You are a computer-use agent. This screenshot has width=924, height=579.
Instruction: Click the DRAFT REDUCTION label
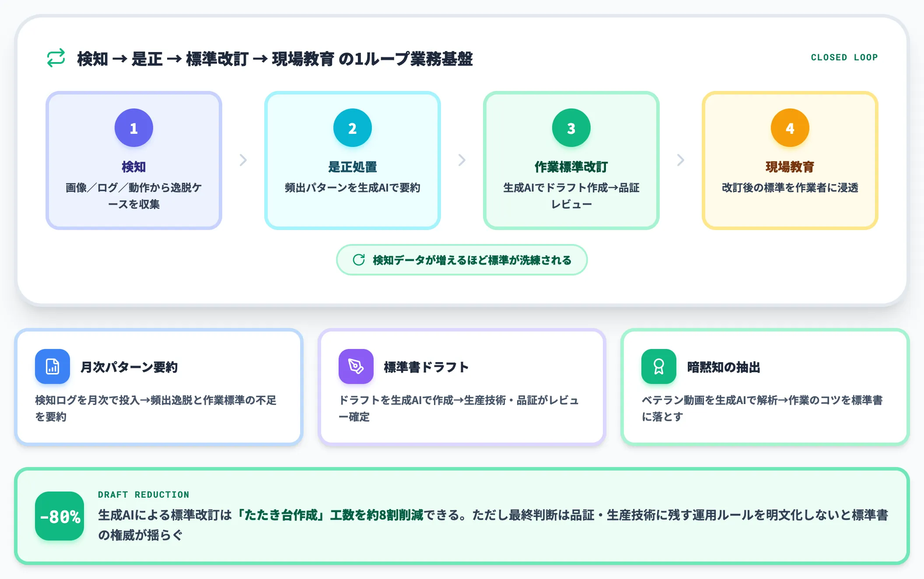pyautogui.click(x=143, y=495)
